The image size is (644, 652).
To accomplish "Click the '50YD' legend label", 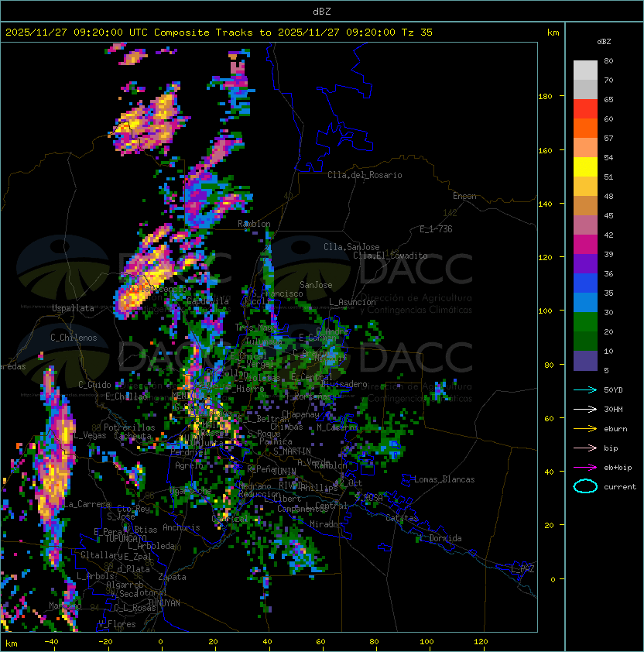I will click(613, 389).
